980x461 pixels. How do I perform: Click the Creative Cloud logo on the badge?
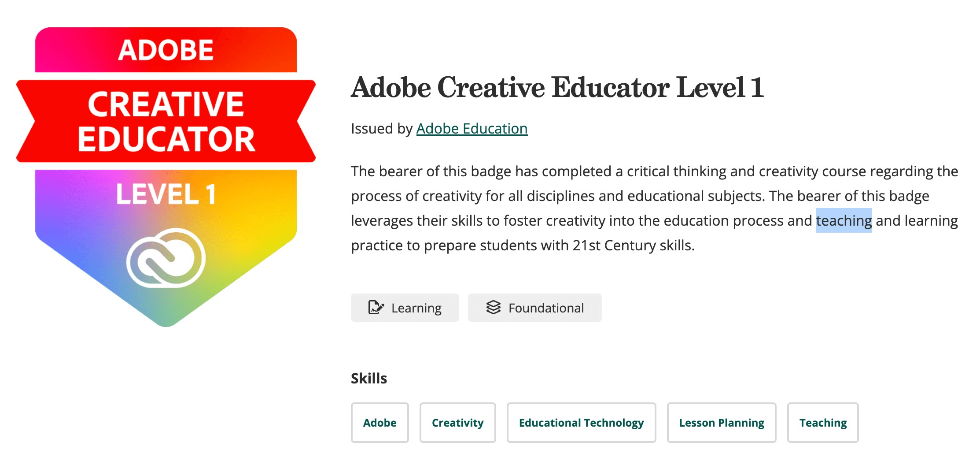pos(166,258)
